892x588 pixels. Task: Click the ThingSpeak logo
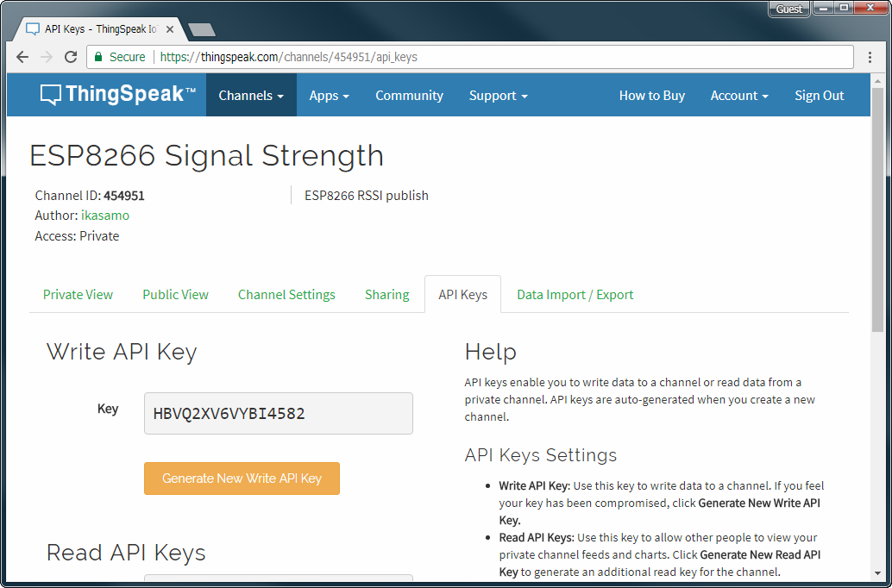118,94
